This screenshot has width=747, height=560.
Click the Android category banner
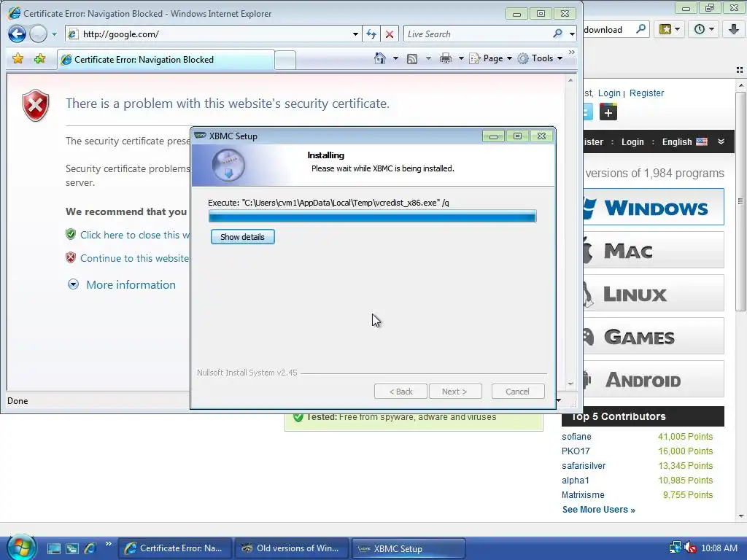point(654,379)
